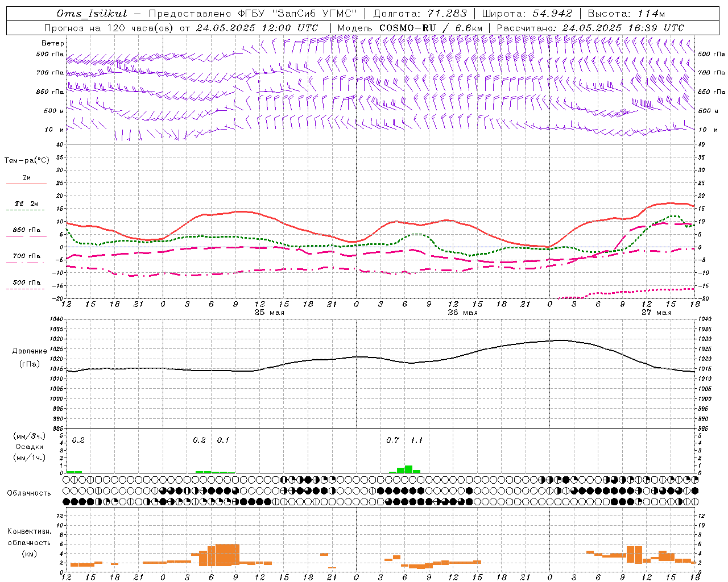This screenshot has width=728, height=582.
Task: Click the 'Td 2м' dew point legend entry
Action: coord(26,203)
